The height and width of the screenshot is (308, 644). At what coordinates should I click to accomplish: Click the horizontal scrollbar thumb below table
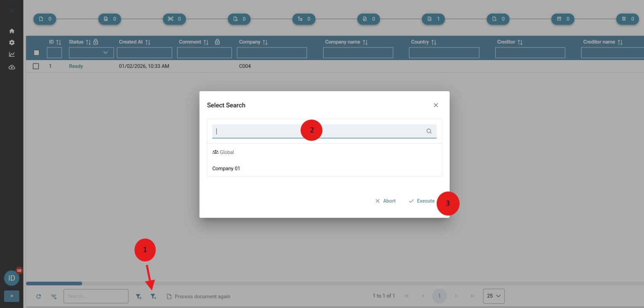pos(54,283)
